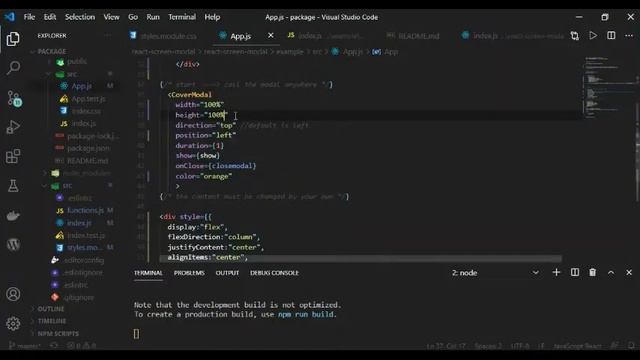Click the VS Code logo icon

pyautogui.click(x=9, y=17)
